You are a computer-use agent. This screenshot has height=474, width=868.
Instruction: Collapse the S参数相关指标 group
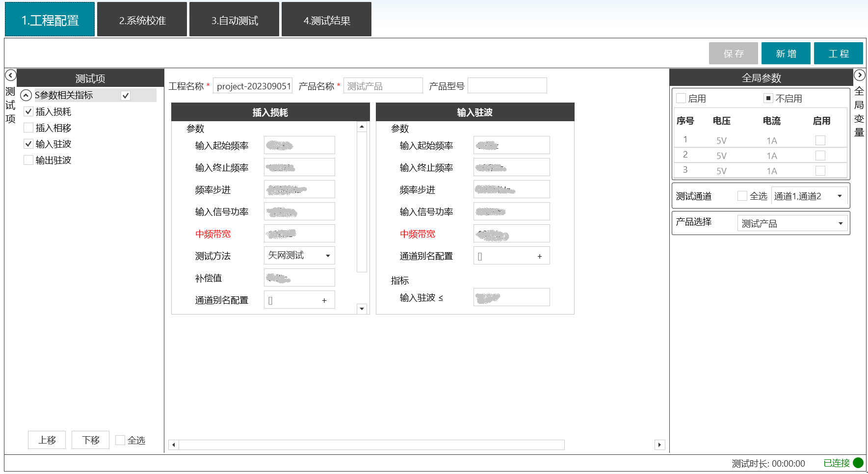point(26,95)
